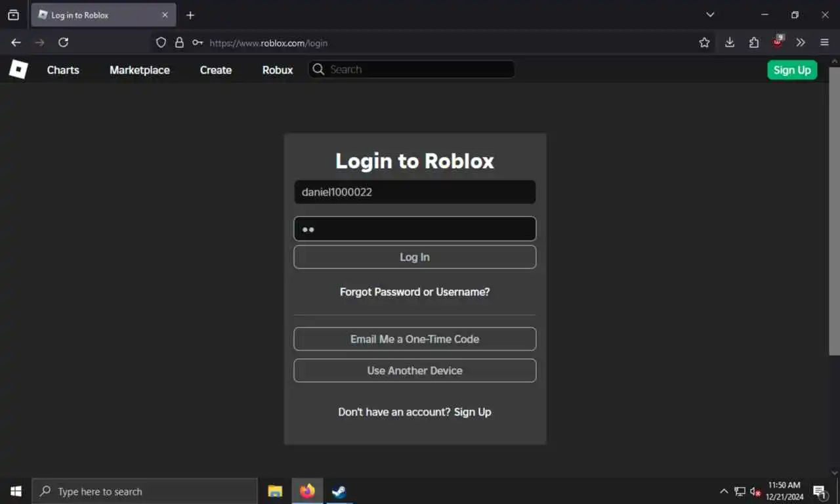Click the Windows taskbar search box
The height and width of the screenshot is (504, 840).
click(x=144, y=491)
